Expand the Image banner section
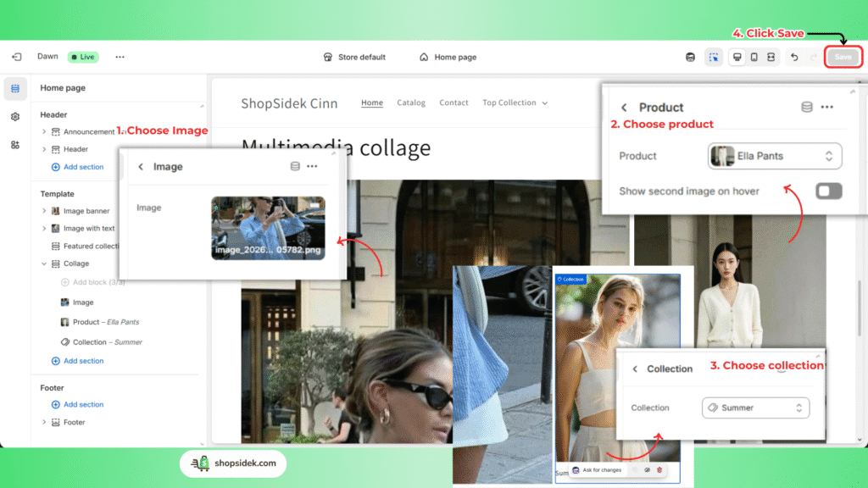The image size is (868, 488). pyautogui.click(x=44, y=211)
